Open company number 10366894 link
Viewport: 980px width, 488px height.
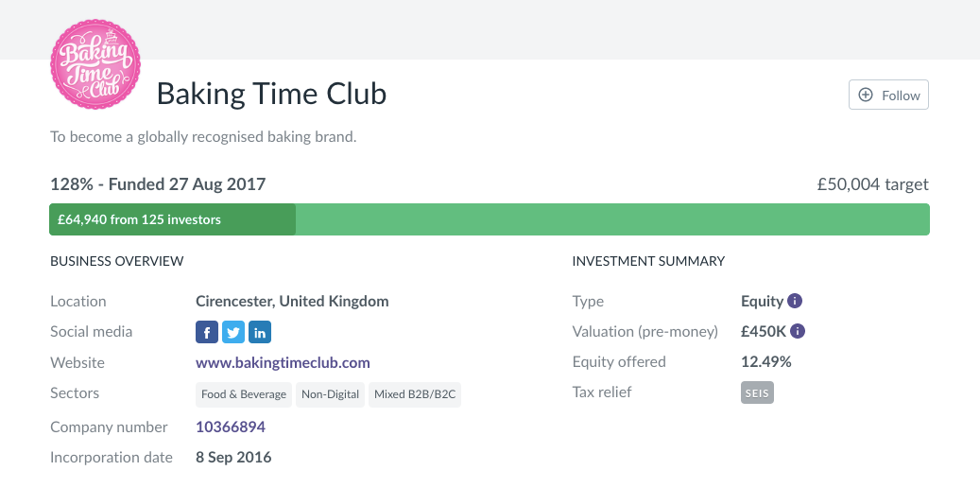[x=231, y=427]
